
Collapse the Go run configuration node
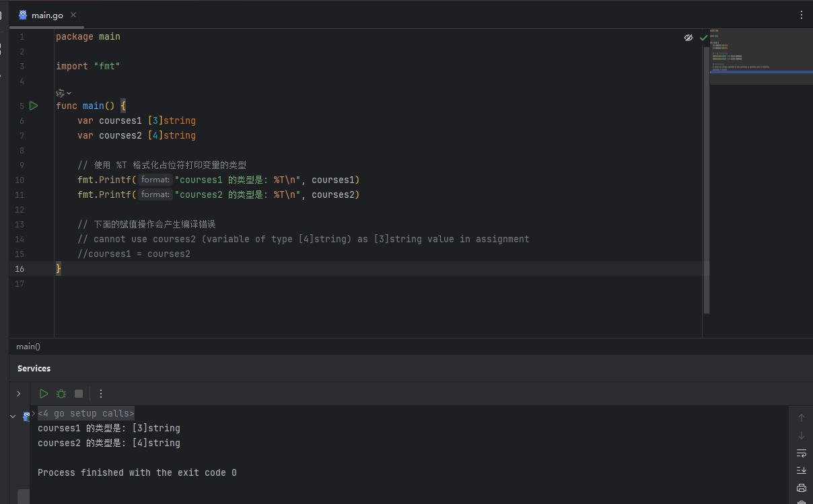coord(13,417)
